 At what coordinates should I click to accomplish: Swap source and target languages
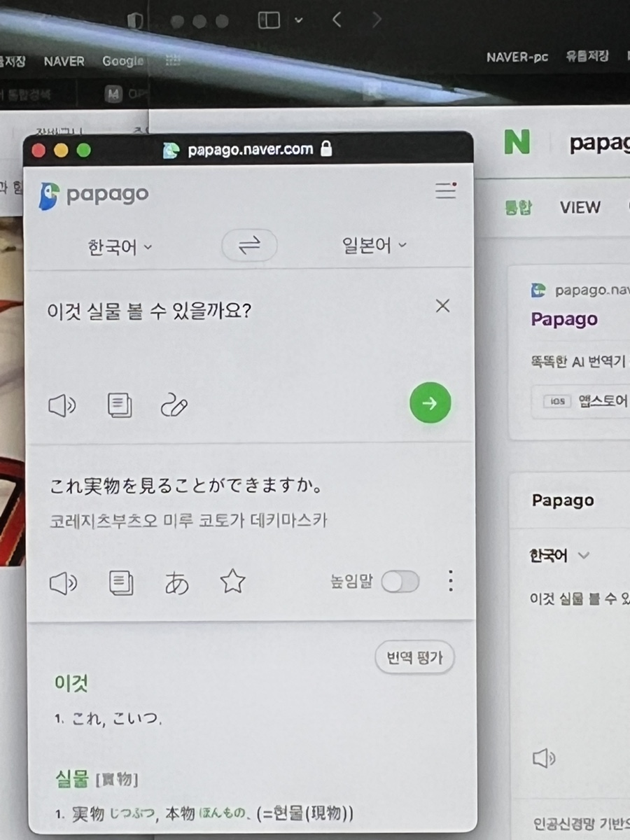[250, 245]
